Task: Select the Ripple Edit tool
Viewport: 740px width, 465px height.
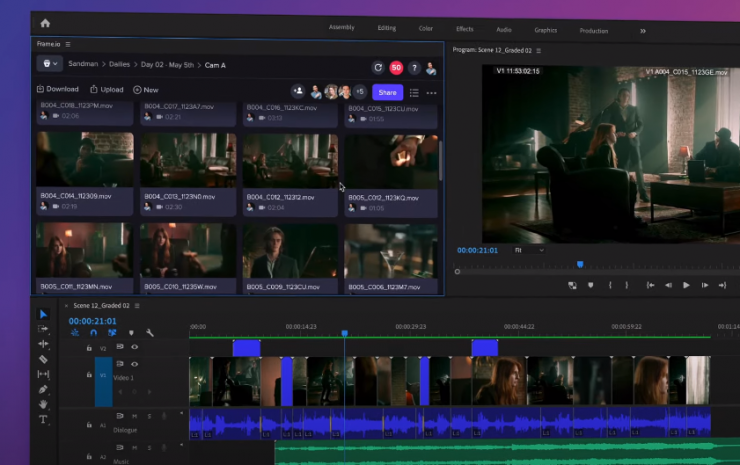Action: pos(43,344)
